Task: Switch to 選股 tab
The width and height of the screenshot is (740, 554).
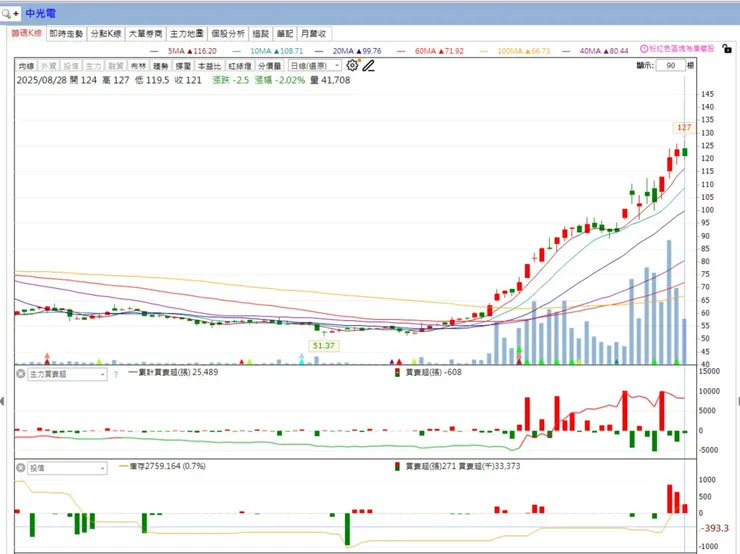Action: point(261,34)
